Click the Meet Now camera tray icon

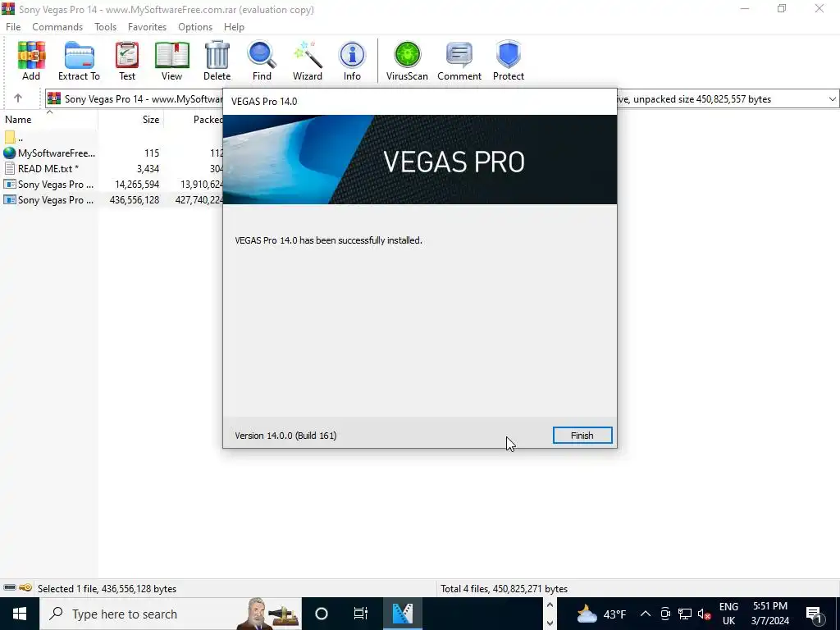pyautogui.click(x=665, y=614)
